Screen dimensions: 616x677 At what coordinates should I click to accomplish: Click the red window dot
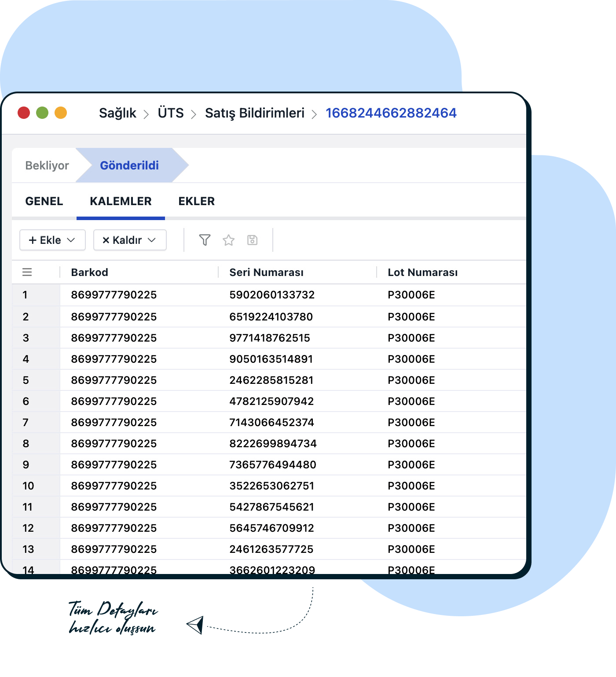click(24, 113)
